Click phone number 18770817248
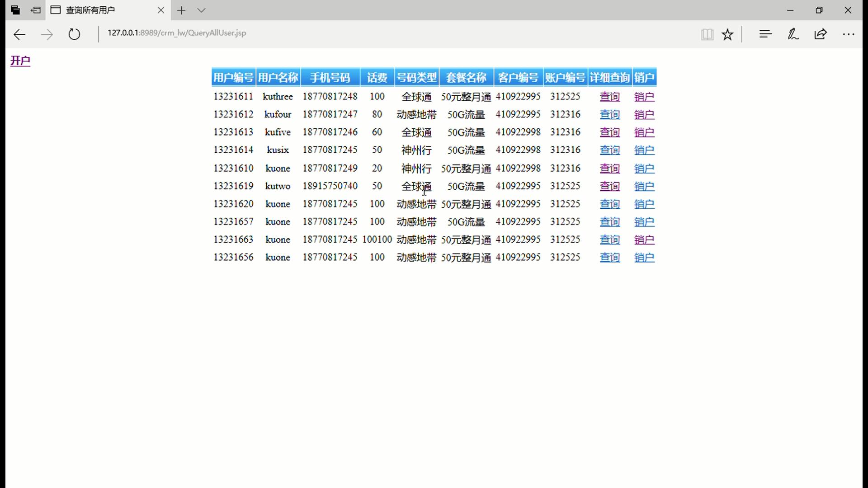This screenshot has width=868, height=488. pos(330,97)
